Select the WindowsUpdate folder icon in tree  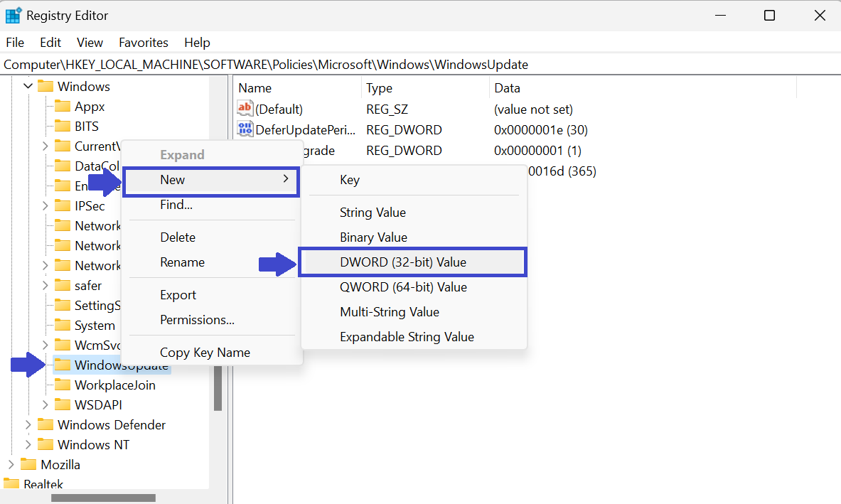point(63,365)
